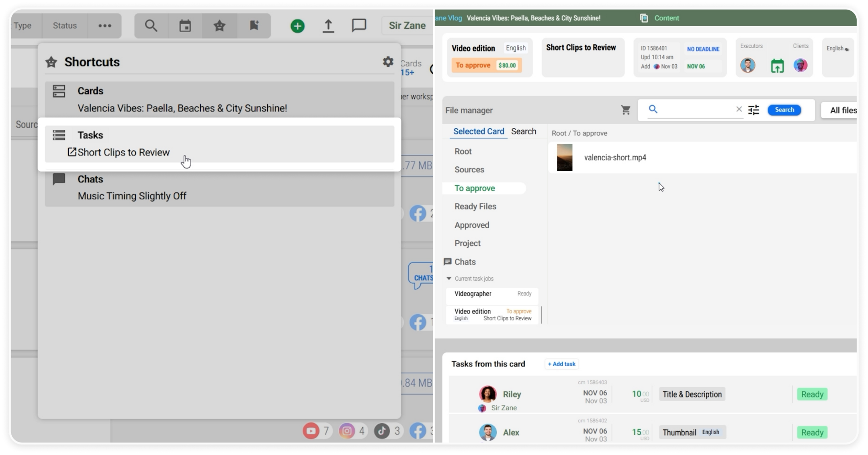Click the + Add task link

tap(561, 364)
